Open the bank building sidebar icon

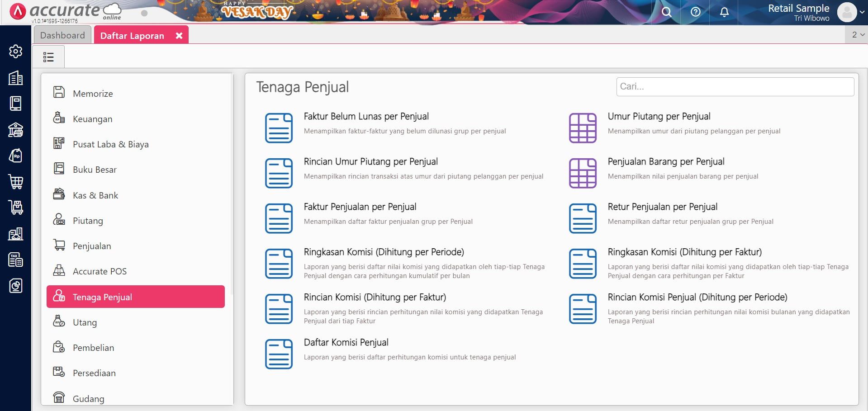[16, 130]
